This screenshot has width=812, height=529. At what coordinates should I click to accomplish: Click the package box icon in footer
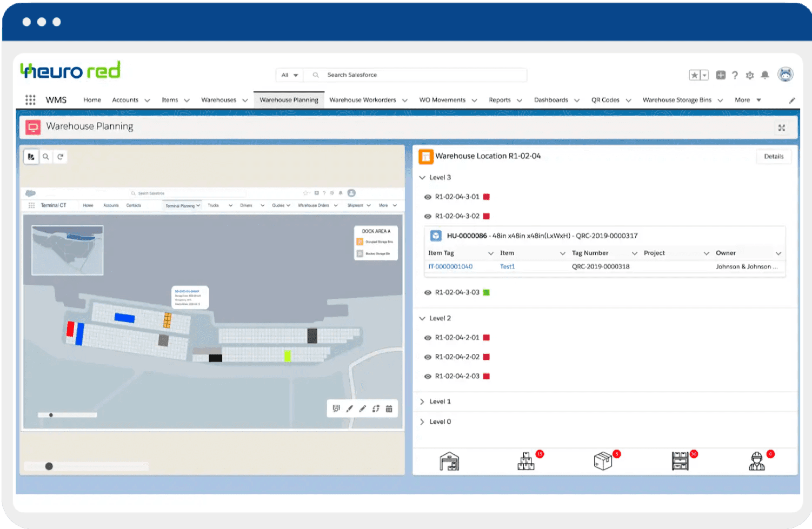[603, 461]
